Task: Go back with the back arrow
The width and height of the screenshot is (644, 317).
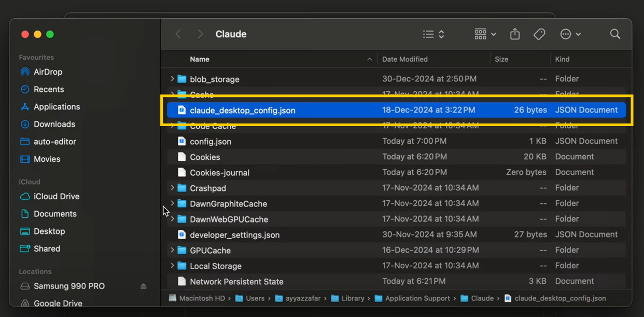Action: click(178, 34)
